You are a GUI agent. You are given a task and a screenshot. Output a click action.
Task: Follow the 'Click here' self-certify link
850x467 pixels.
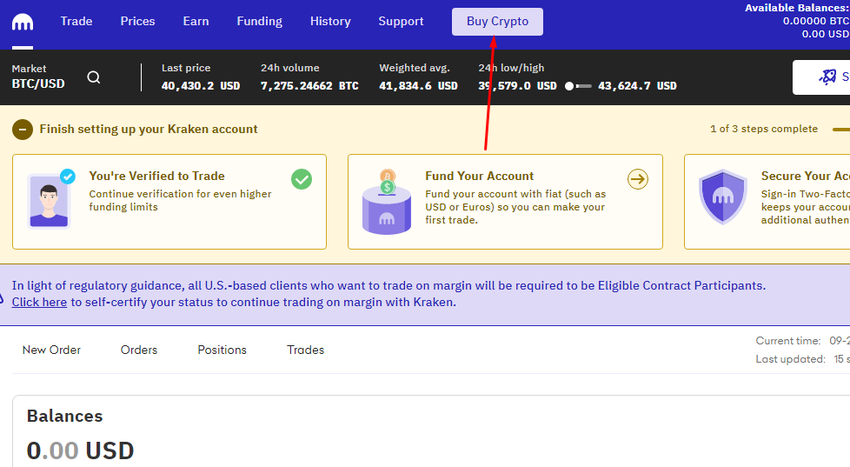click(x=40, y=302)
